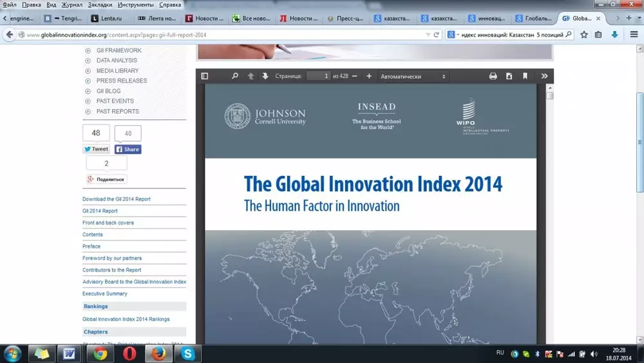
Task: Click the PDF page number field
Action: 318,76
